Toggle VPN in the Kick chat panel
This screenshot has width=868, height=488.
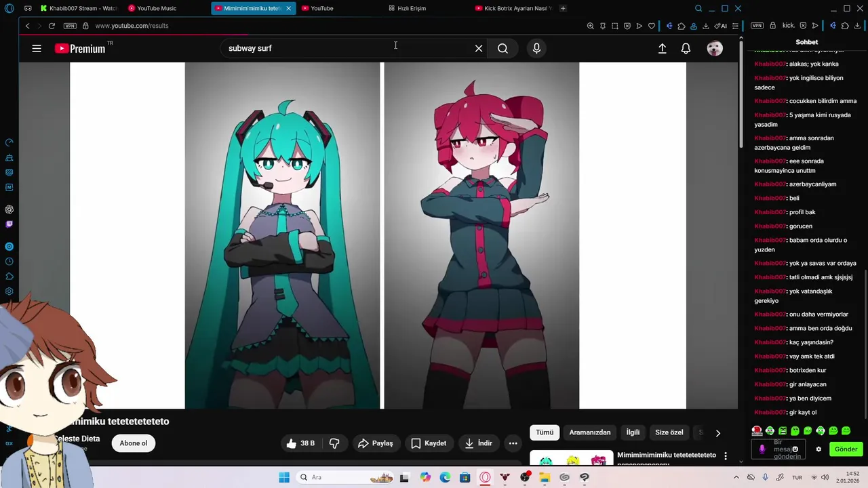click(757, 26)
